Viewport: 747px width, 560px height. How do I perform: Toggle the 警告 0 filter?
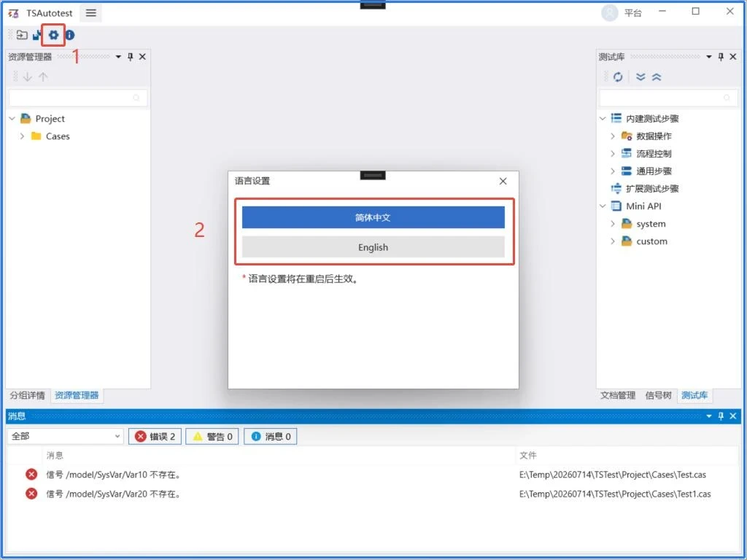click(x=212, y=436)
